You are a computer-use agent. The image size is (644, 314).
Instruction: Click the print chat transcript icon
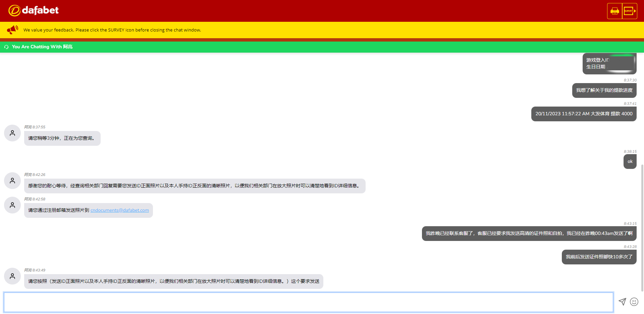click(x=614, y=11)
